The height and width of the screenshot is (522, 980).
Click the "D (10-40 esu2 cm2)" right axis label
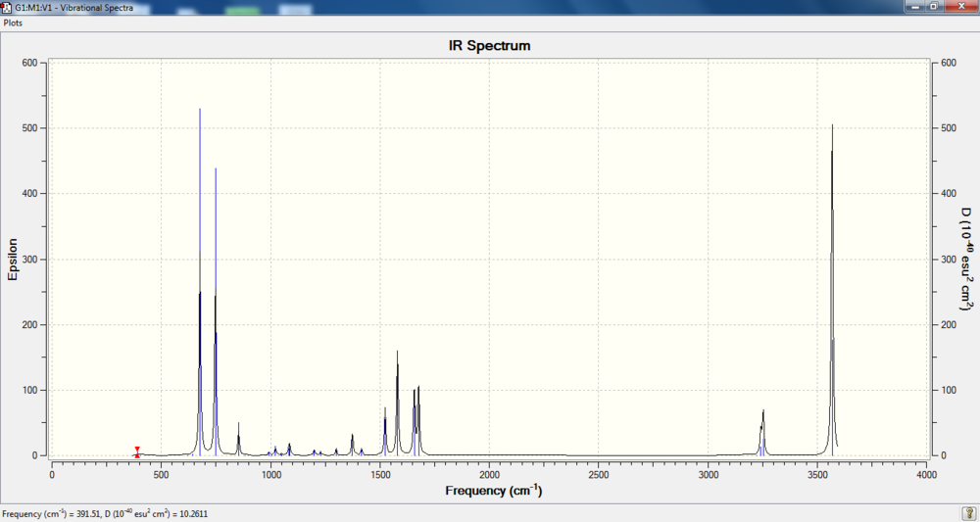(x=965, y=259)
